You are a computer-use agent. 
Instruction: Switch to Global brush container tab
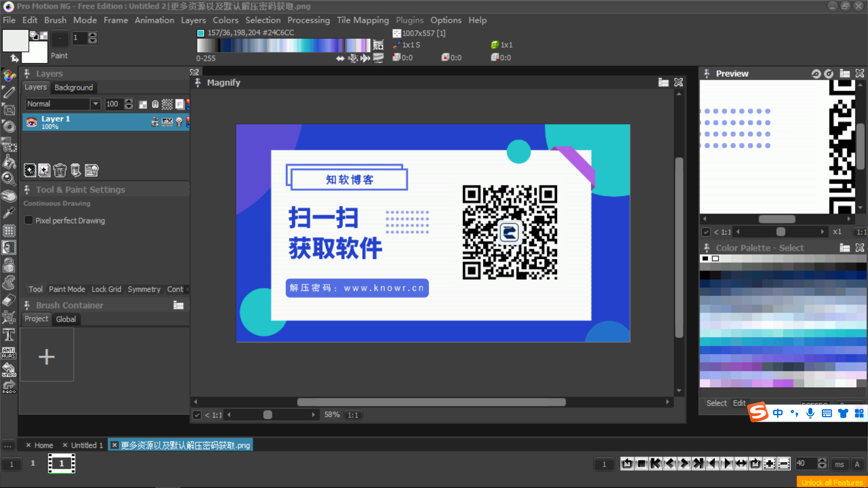coord(66,319)
